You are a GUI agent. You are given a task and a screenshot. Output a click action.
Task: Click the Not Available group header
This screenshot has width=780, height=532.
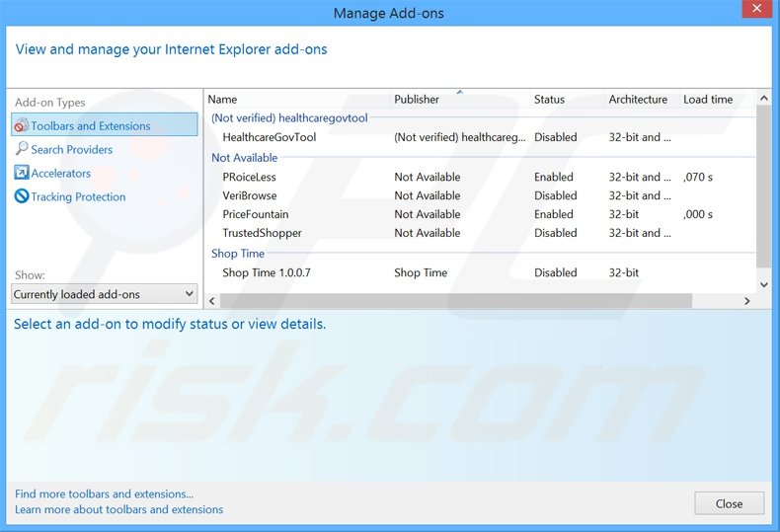(x=244, y=158)
